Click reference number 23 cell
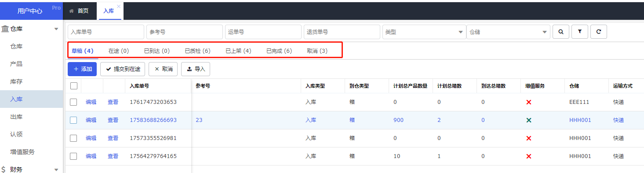Viewport: 644px width, 173px height. pos(199,120)
